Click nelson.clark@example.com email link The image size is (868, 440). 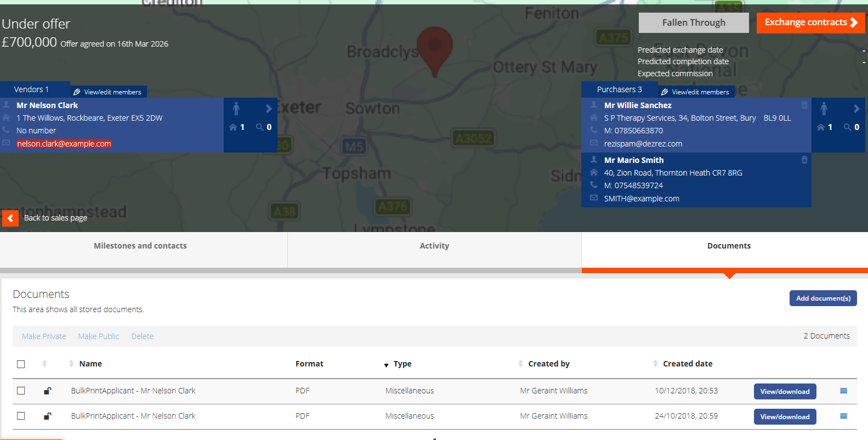(64, 144)
